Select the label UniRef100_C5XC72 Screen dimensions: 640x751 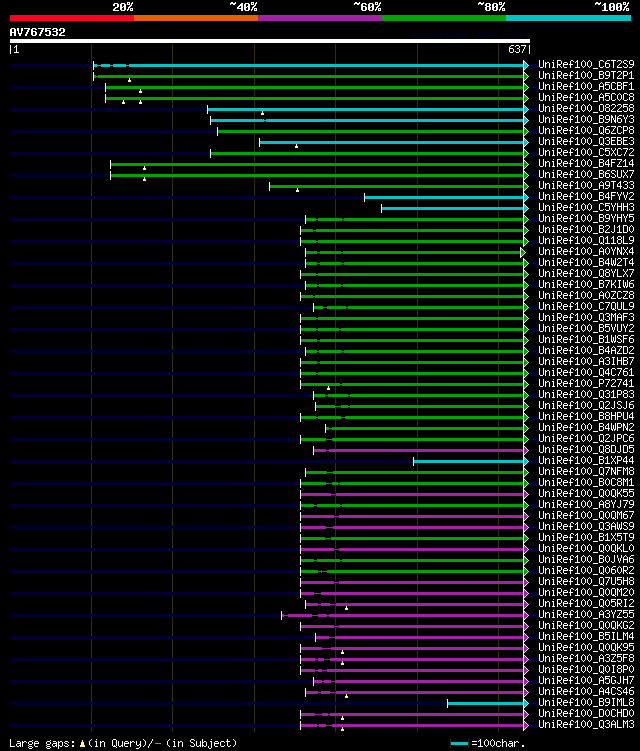586,152
